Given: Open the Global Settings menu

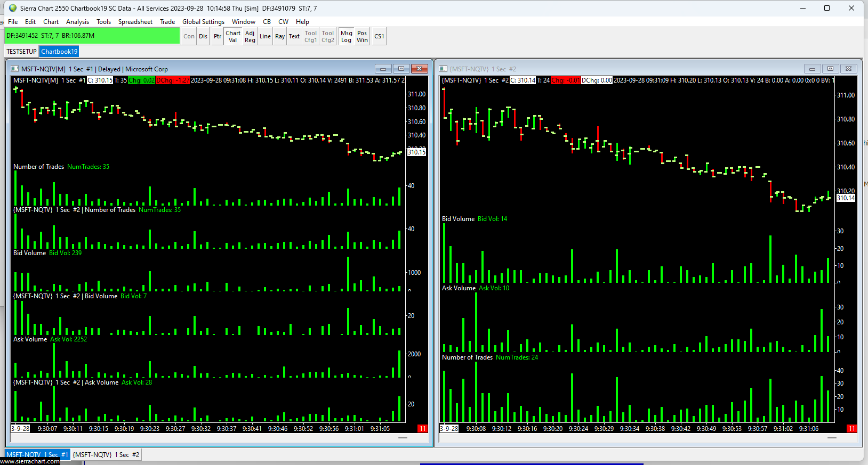Looking at the screenshot, I should tap(203, 22).
